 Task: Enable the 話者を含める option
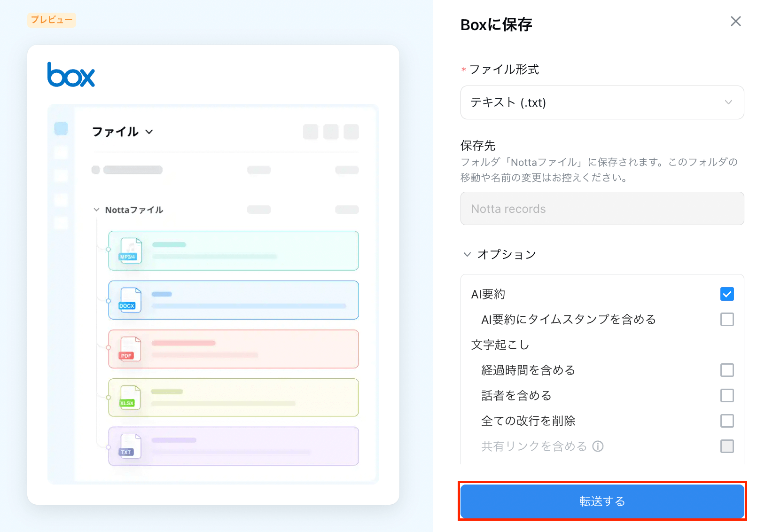coord(727,395)
